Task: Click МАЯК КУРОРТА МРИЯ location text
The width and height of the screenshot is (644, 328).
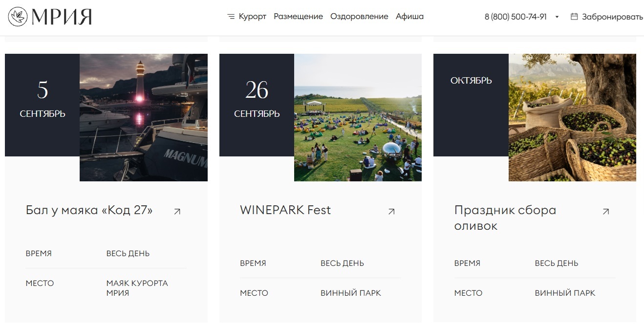Action: click(137, 288)
